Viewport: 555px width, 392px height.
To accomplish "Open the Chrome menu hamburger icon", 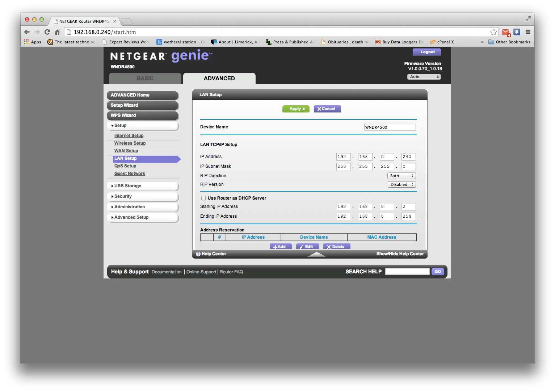I will [x=528, y=32].
